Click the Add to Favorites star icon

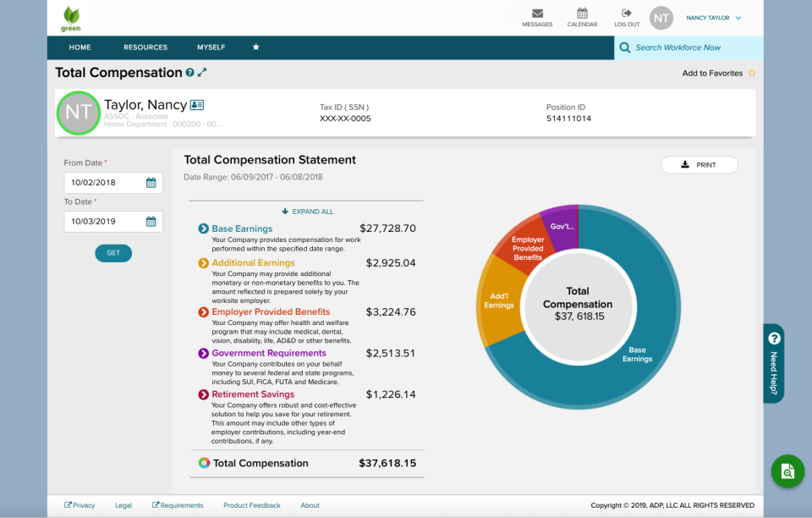pos(752,73)
